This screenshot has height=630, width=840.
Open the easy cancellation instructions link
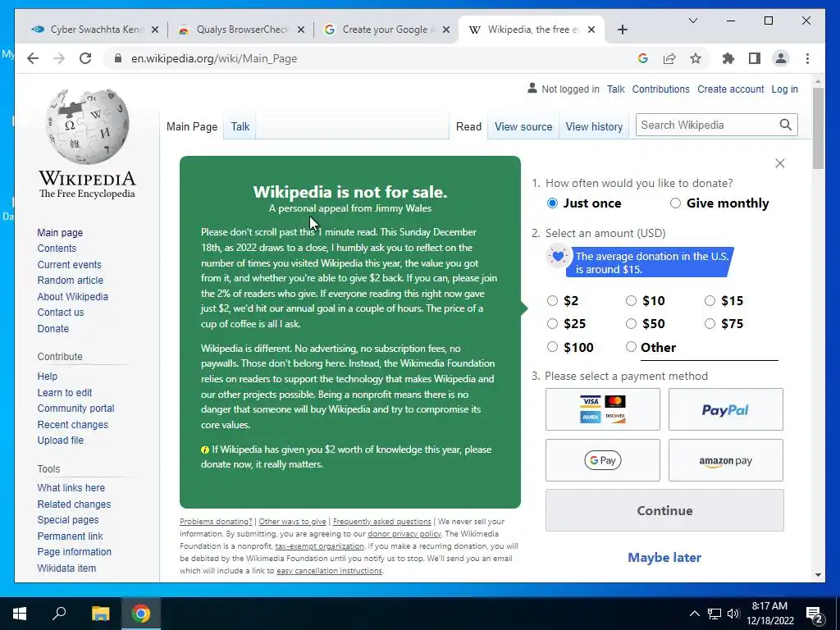330,571
